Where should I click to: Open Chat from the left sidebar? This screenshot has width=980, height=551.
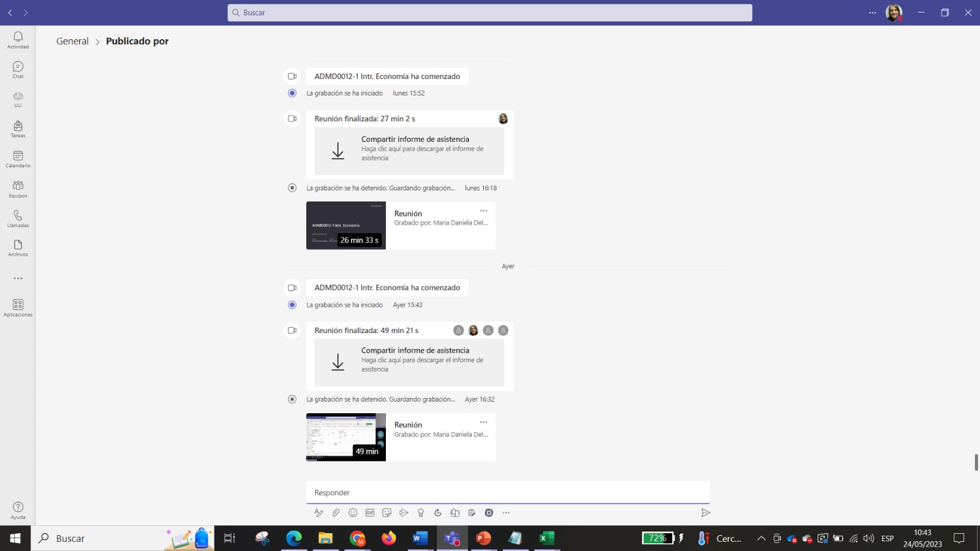click(x=18, y=70)
